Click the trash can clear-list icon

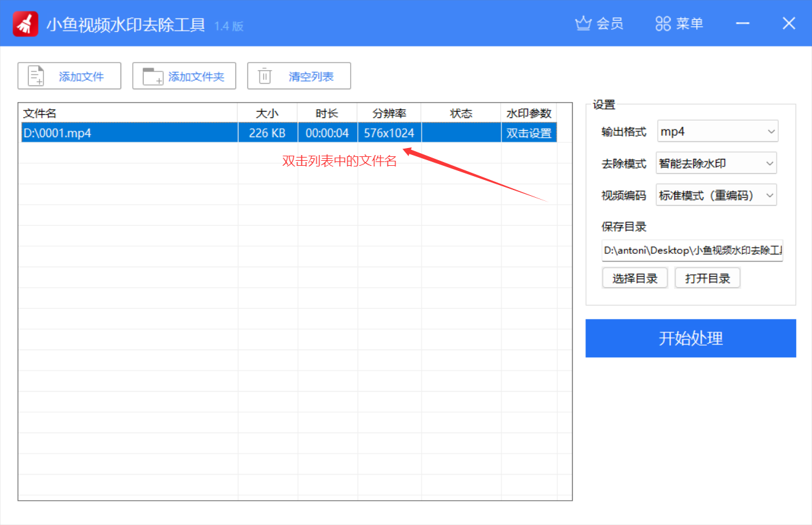[265, 77]
